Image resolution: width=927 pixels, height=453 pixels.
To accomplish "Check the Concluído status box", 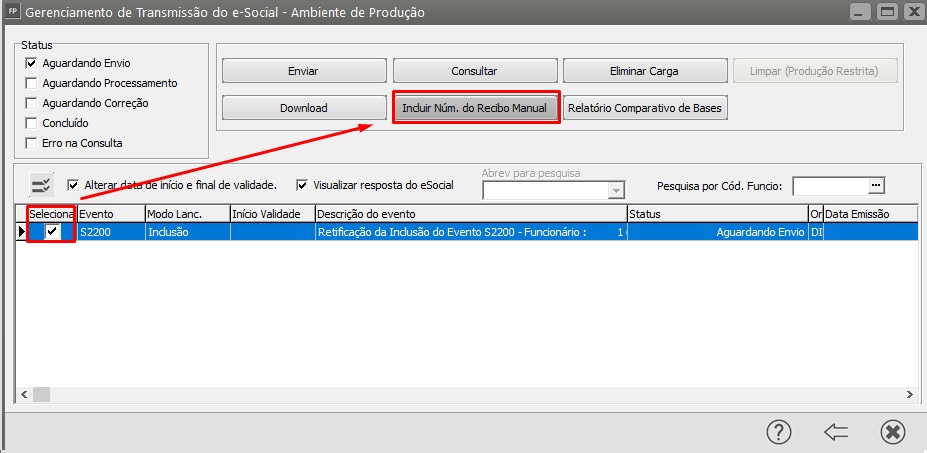I will point(31,124).
